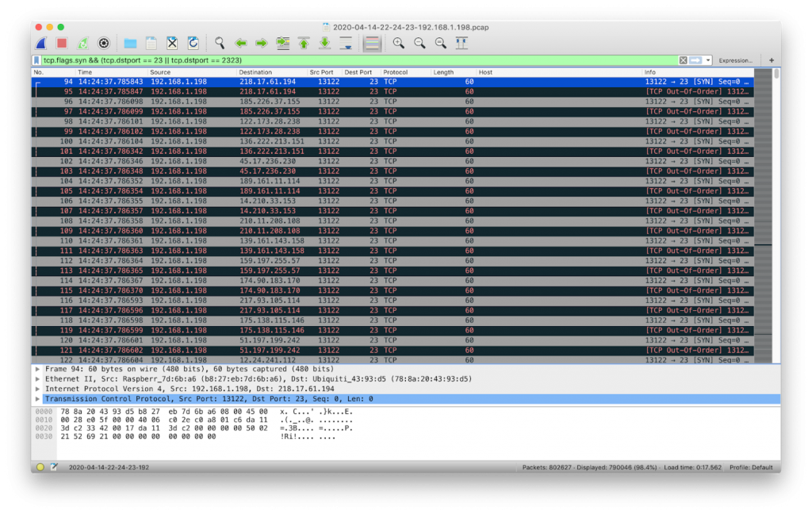Click the find packet magnifier icon
The height and width of the screenshot is (514, 812).
tap(220, 44)
